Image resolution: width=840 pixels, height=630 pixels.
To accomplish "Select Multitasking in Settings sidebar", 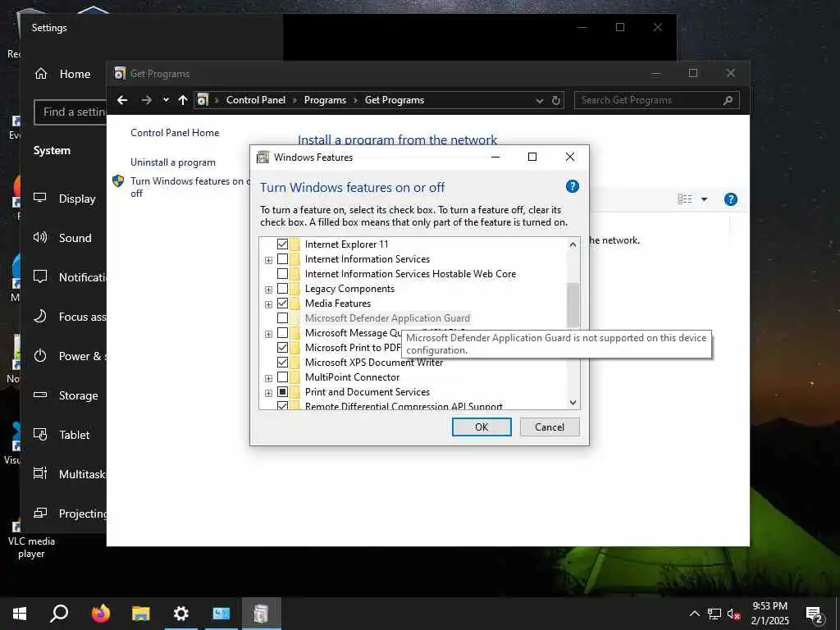I will tap(70, 474).
